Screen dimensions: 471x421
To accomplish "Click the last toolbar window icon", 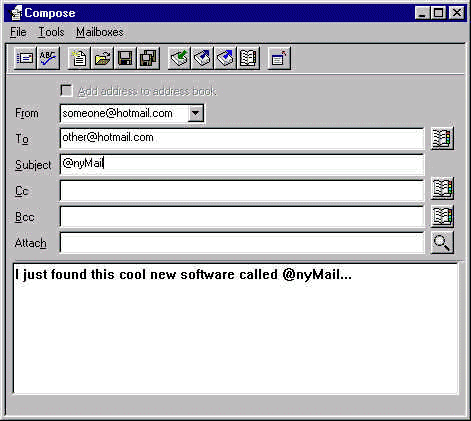I will pyautogui.click(x=279, y=58).
